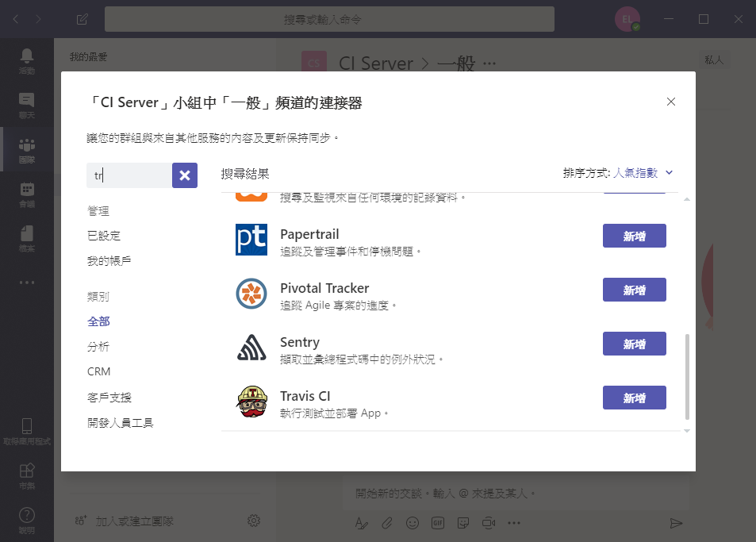756x542 pixels.
Task: Click the Travis CI mascot icon
Action: pyautogui.click(x=251, y=402)
